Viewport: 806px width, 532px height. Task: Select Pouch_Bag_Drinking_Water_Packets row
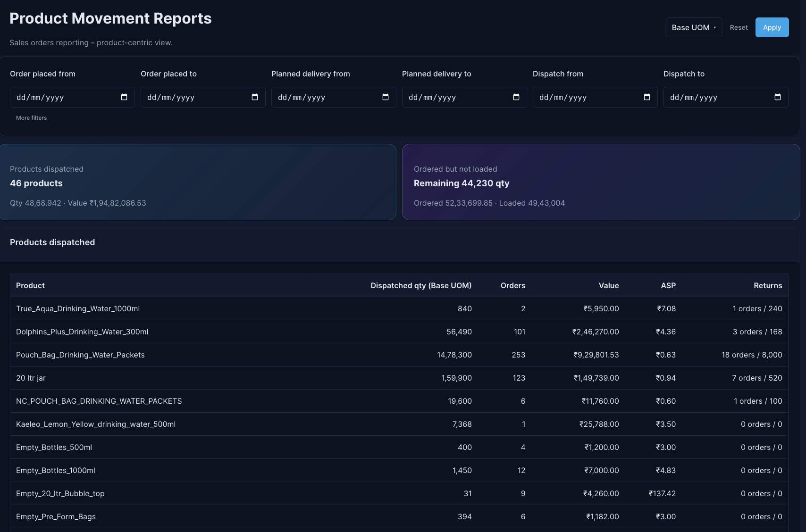tap(399, 355)
